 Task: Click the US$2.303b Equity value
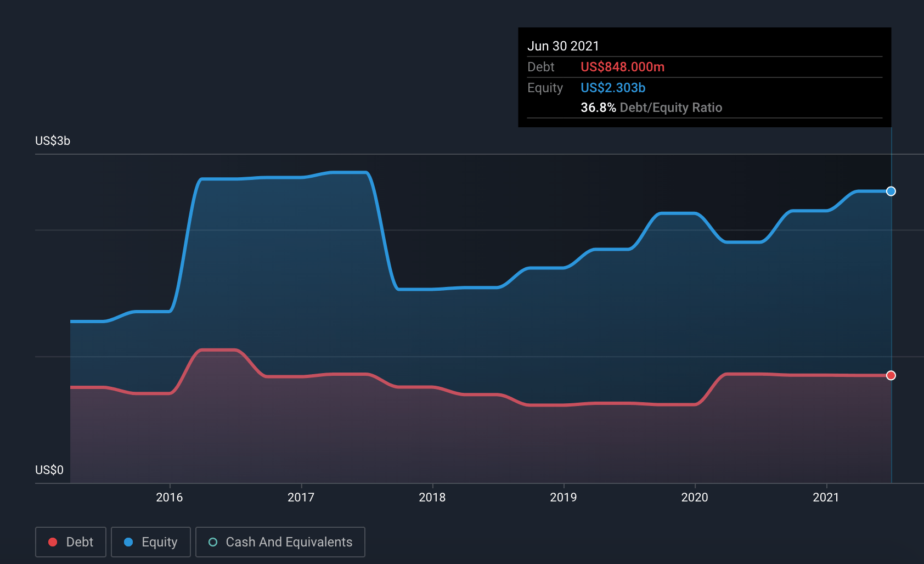pyautogui.click(x=613, y=87)
